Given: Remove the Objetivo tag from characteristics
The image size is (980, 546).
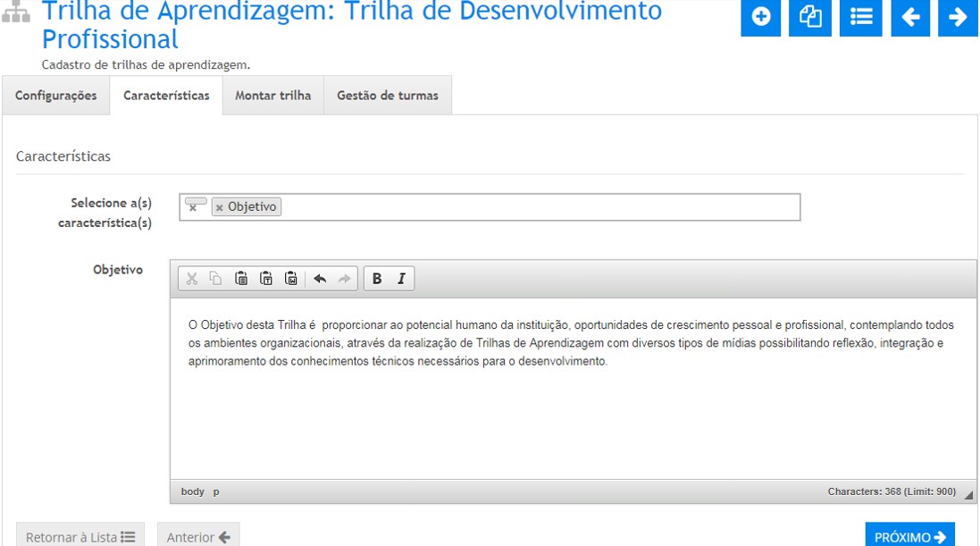Looking at the screenshot, I should point(219,207).
